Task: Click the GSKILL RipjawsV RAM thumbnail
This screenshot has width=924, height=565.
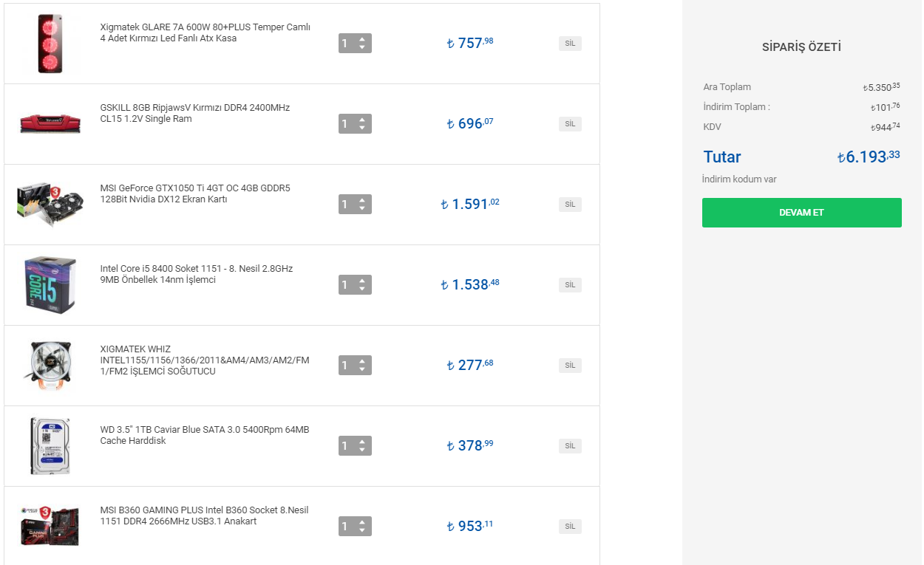Action: coord(50,123)
